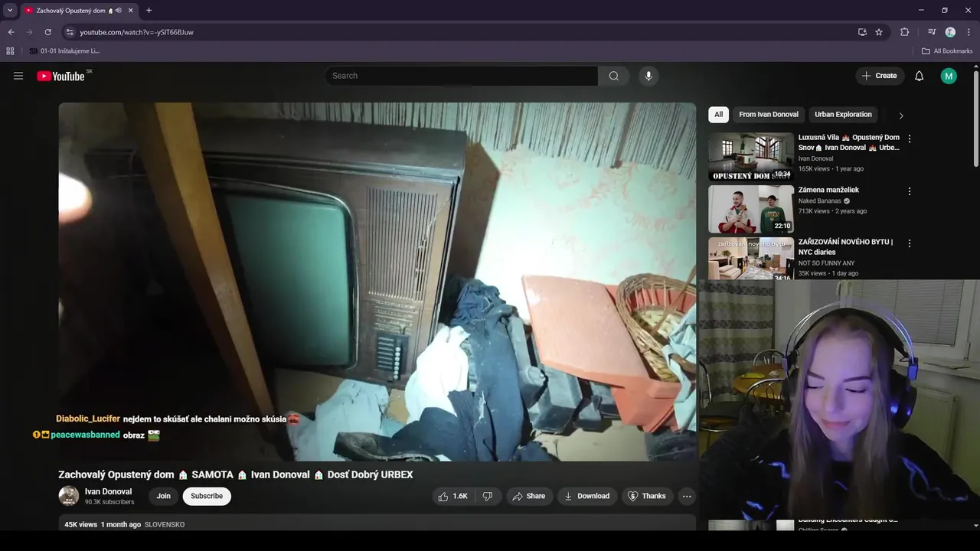Click the page vertical scrollbar

tap(975, 119)
